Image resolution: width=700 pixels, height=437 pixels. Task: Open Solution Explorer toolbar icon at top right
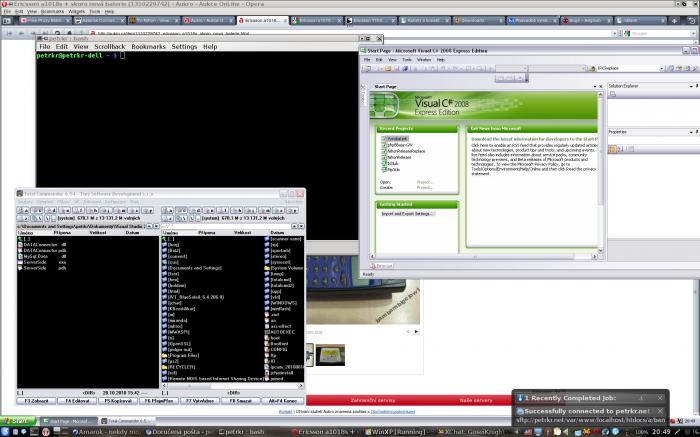click(670, 68)
